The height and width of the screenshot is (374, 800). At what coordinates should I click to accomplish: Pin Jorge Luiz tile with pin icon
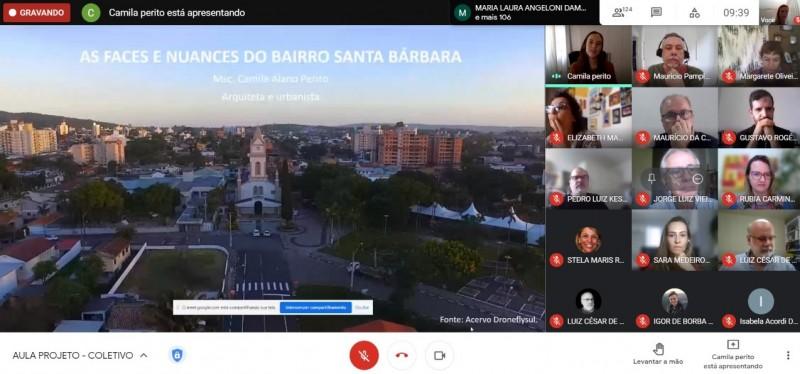pyautogui.click(x=652, y=179)
